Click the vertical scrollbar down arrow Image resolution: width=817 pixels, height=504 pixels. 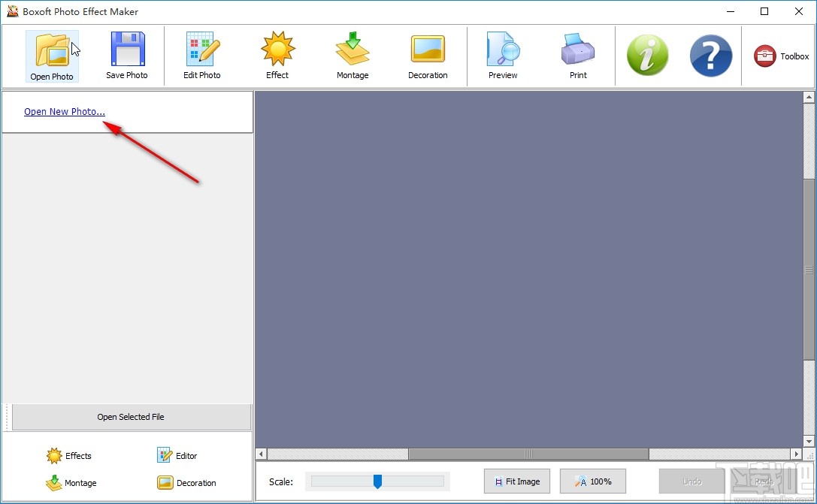coord(809,442)
